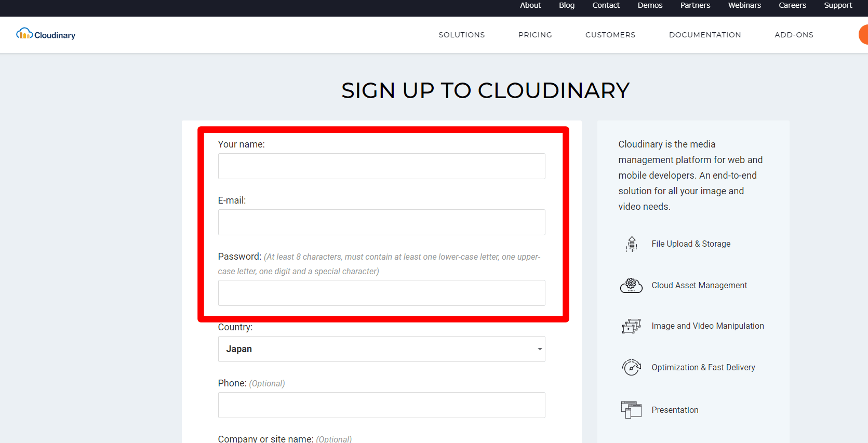The width and height of the screenshot is (868, 443).
Task: Focus the E-mail input field
Action: click(x=381, y=222)
